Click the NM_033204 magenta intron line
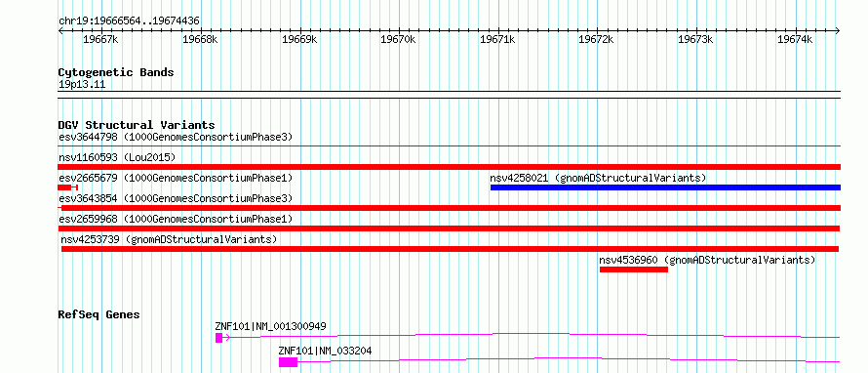The height and width of the screenshot is (373, 868). point(569,359)
